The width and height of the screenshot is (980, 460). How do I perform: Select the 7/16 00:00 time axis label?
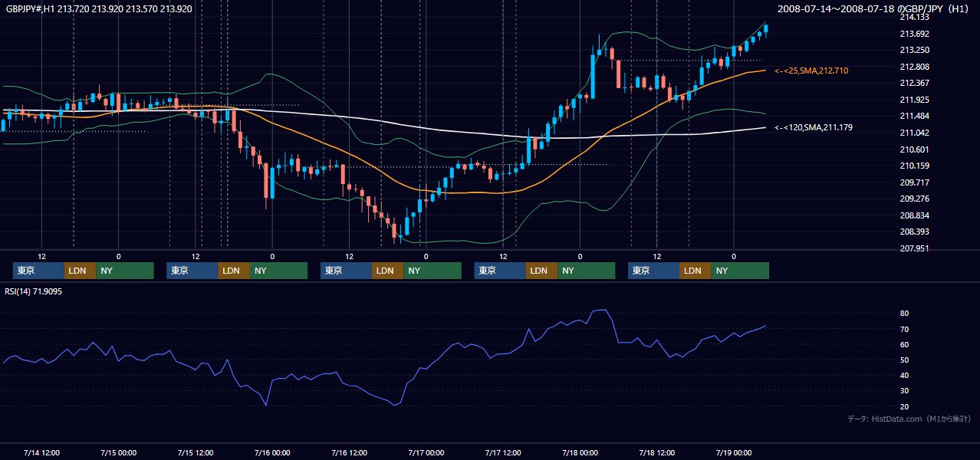[273, 452]
